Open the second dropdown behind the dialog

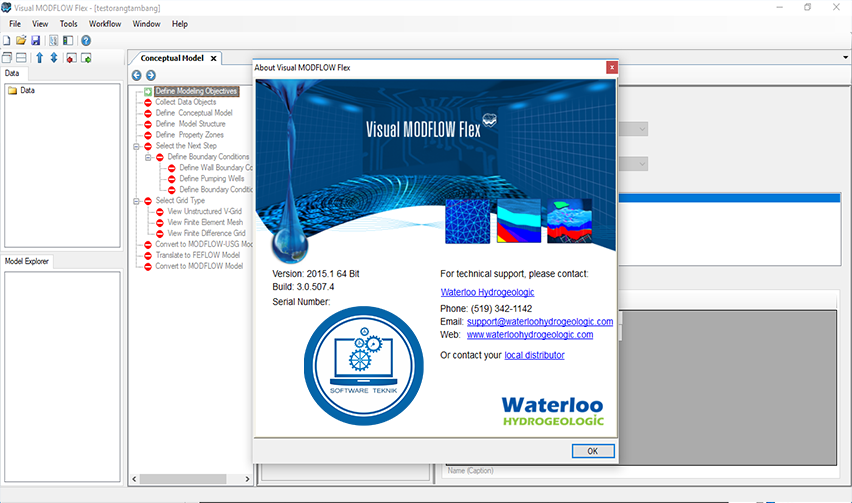pyautogui.click(x=642, y=164)
